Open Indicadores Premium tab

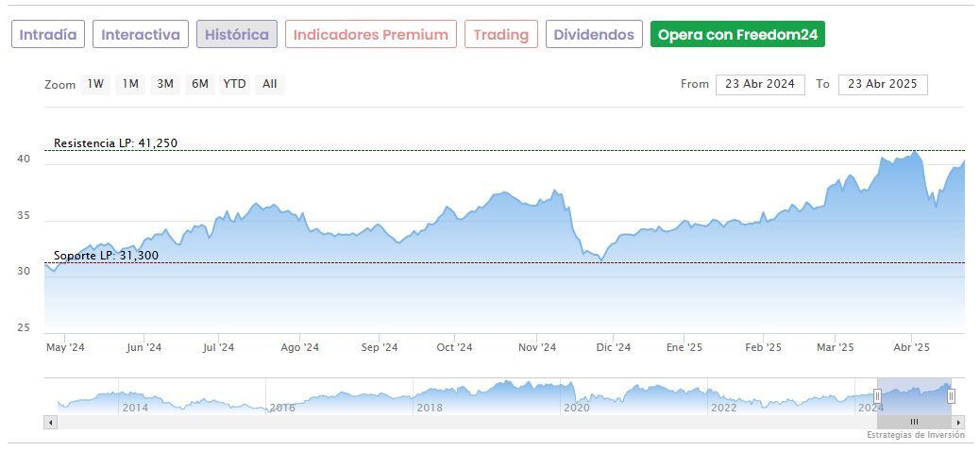click(371, 35)
